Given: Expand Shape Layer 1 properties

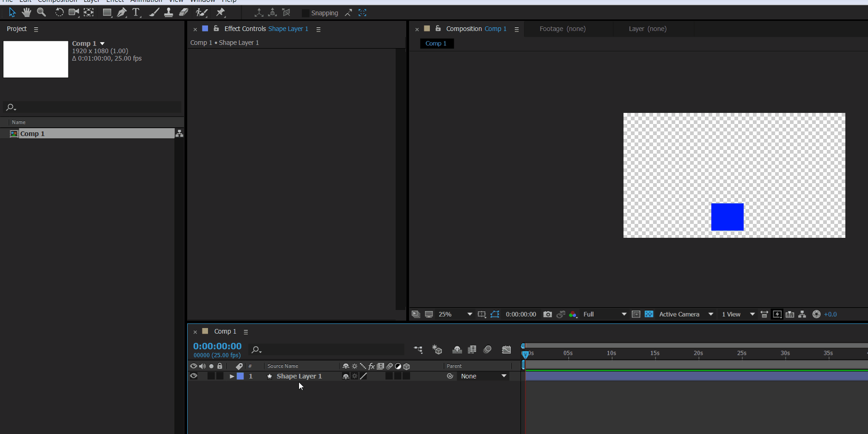Looking at the screenshot, I should click(x=232, y=376).
